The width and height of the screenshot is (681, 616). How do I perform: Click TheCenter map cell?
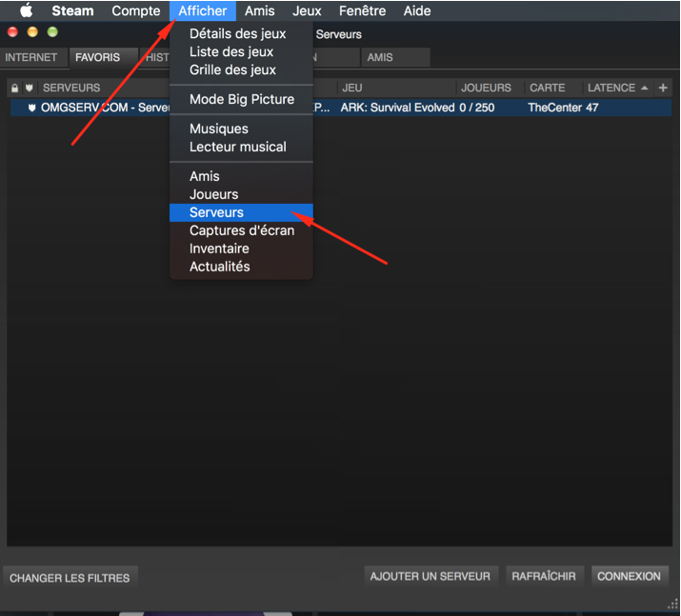pyautogui.click(x=554, y=108)
